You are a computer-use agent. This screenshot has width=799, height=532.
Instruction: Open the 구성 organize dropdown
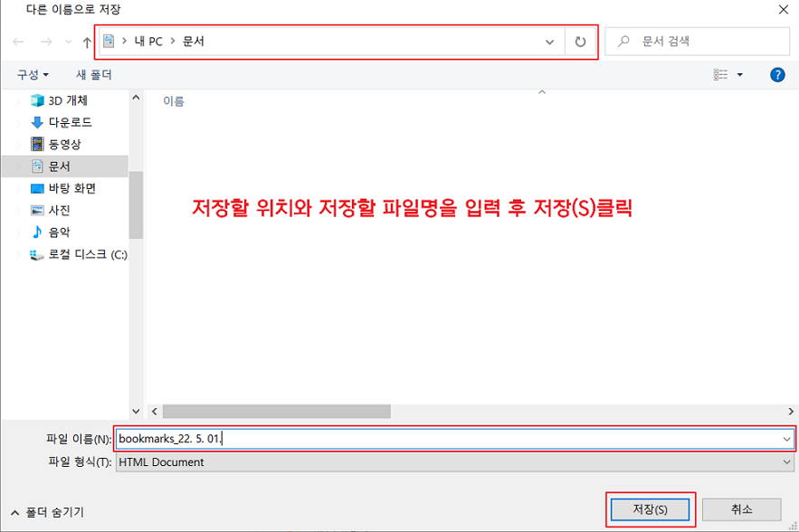click(33, 74)
